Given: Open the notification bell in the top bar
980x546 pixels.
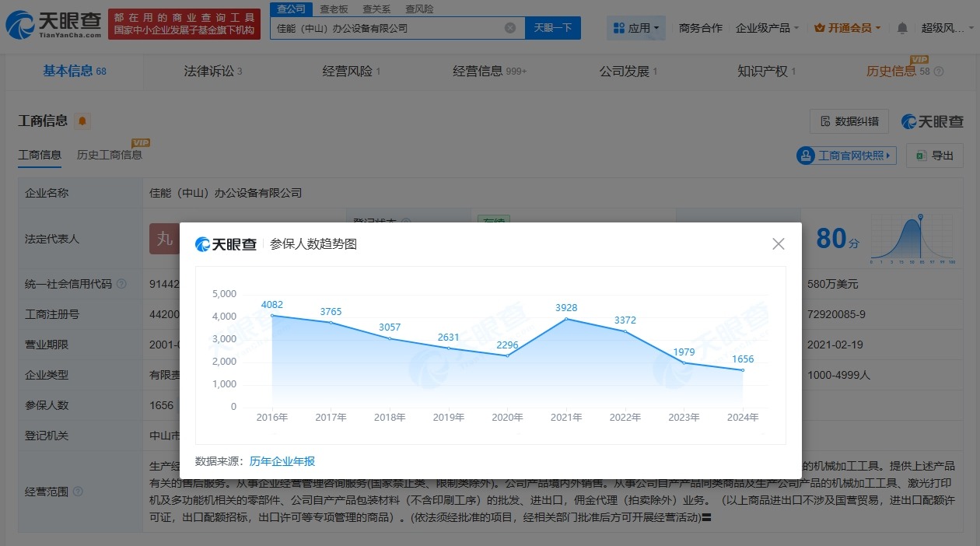Looking at the screenshot, I should [901, 27].
